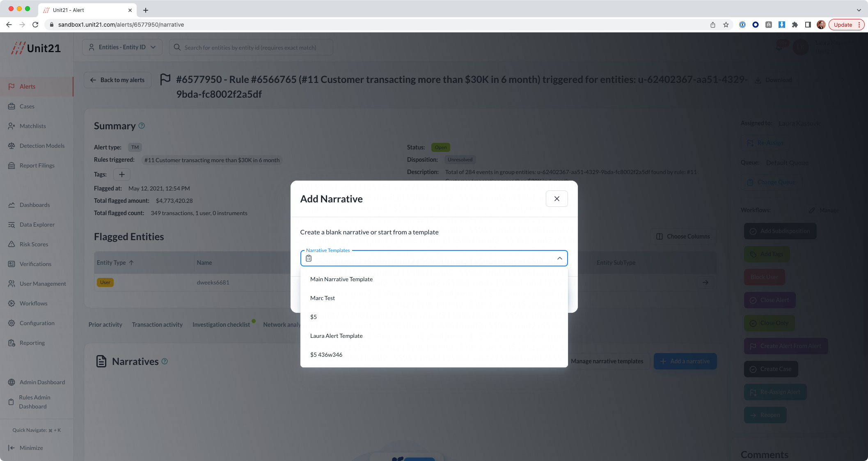Click Re-Assign button
The height and width of the screenshot is (461, 868).
click(765, 143)
